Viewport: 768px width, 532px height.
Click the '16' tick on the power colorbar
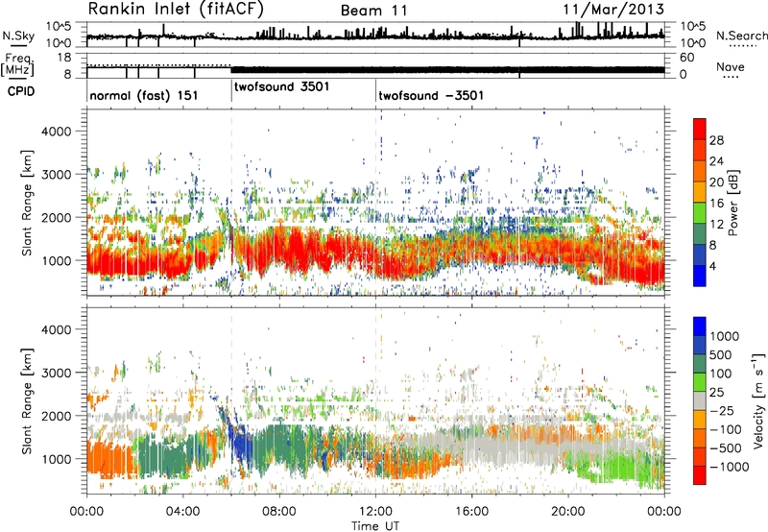pos(716,204)
